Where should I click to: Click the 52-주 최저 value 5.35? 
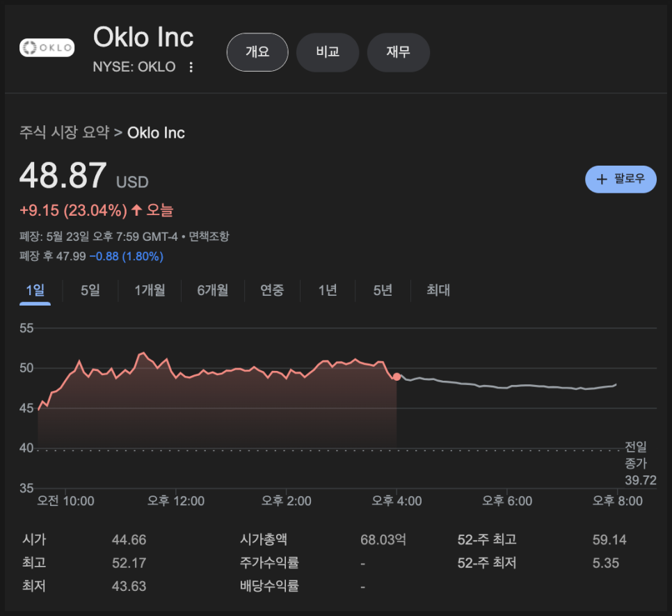[x=606, y=563]
